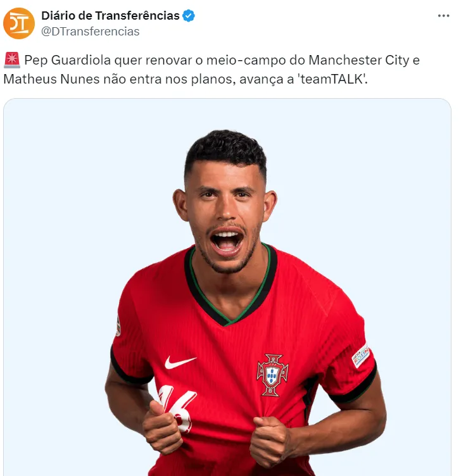Click the blue verified checkmark badge

click(189, 16)
